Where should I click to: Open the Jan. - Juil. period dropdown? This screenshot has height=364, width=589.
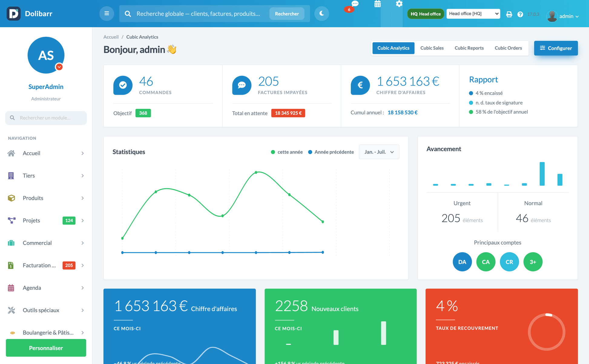point(379,152)
